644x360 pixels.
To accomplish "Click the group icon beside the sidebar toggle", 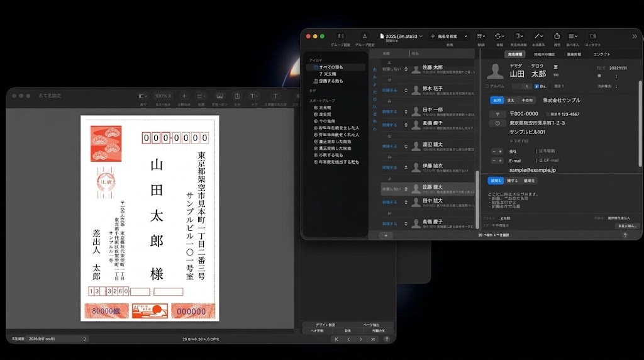I will click(365, 36).
